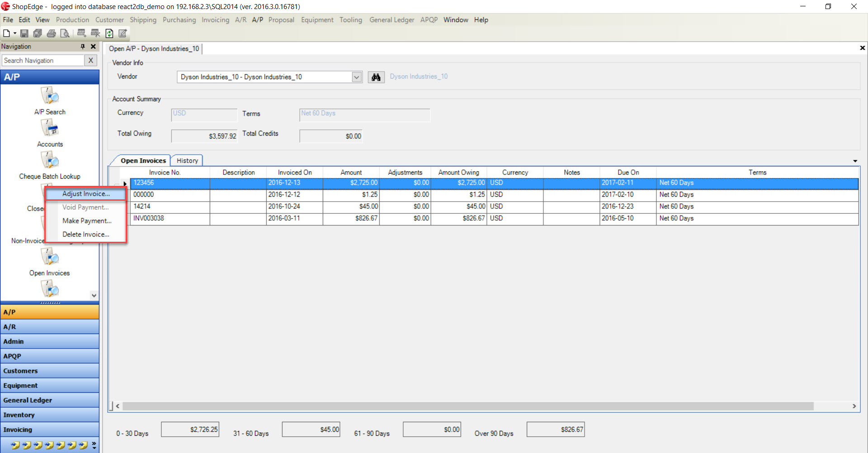
Task: Pin the Navigation panel
Action: [83, 47]
